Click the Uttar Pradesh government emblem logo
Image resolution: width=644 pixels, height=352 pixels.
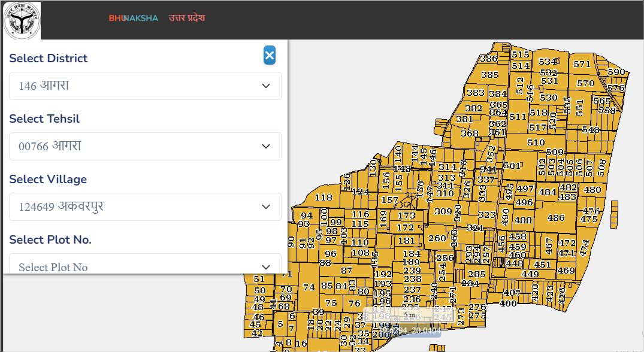click(22, 20)
